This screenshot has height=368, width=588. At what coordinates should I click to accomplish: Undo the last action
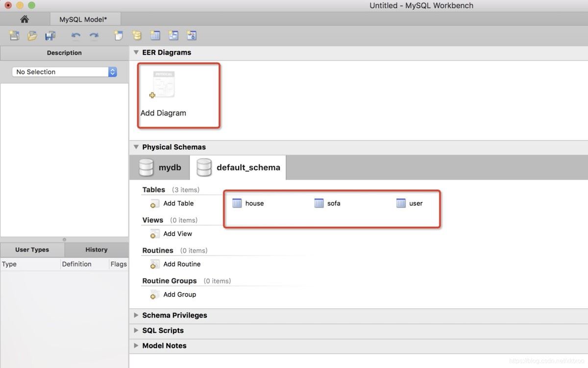pyautogui.click(x=75, y=35)
